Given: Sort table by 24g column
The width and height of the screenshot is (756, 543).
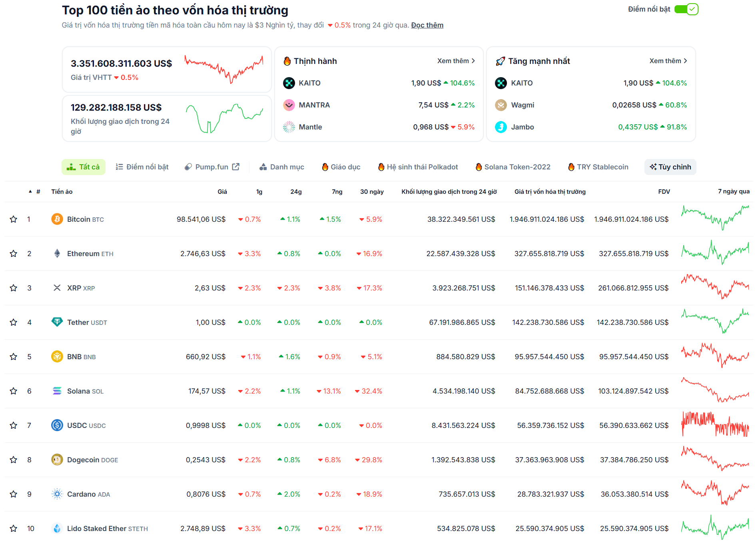Looking at the screenshot, I should coord(296,192).
